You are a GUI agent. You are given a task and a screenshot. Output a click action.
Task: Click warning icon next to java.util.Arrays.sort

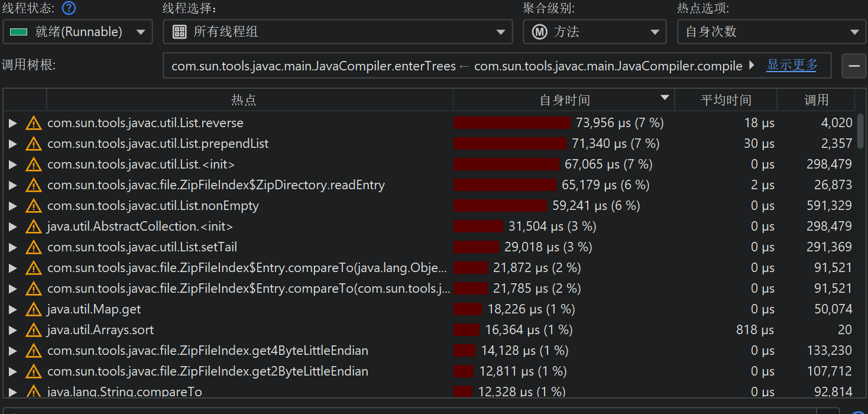pyautogui.click(x=33, y=330)
